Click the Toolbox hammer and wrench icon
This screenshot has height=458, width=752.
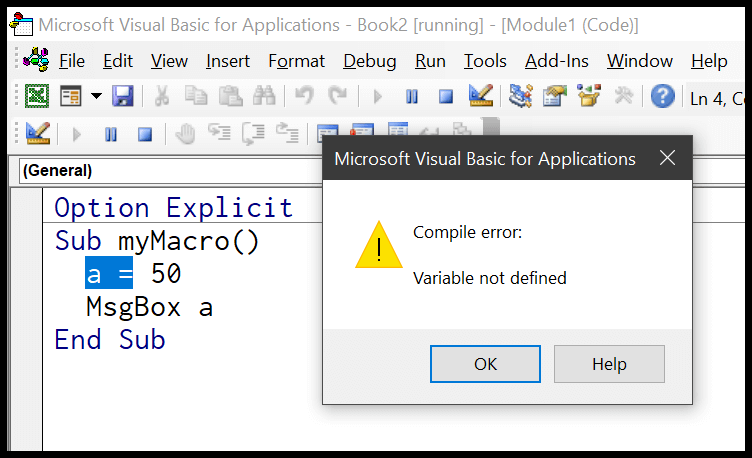pyautogui.click(x=624, y=97)
